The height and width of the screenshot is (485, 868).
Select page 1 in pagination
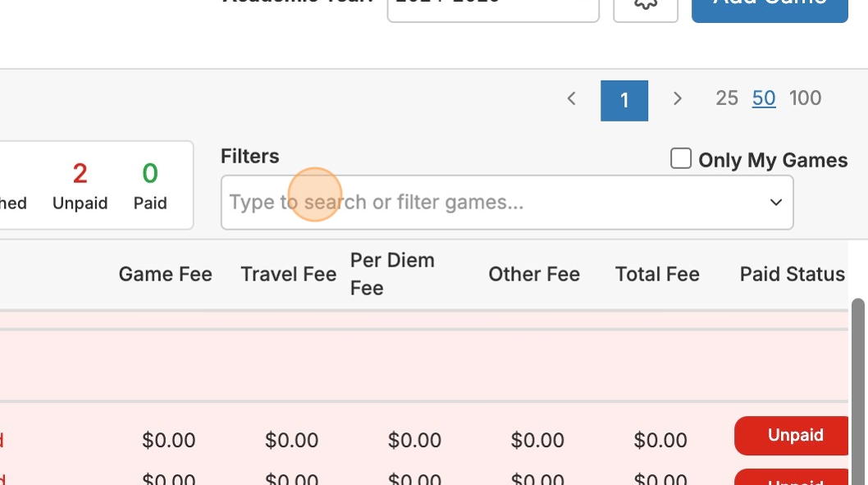(x=624, y=100)
